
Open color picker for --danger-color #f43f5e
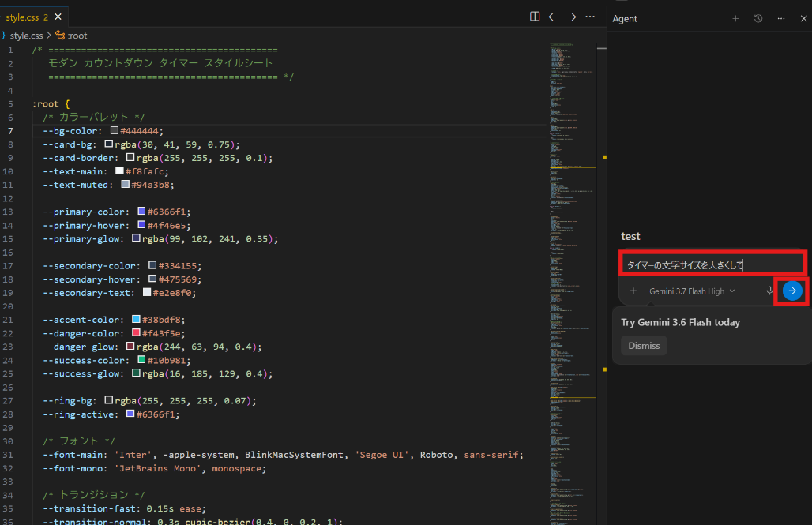tap(136, 333)
